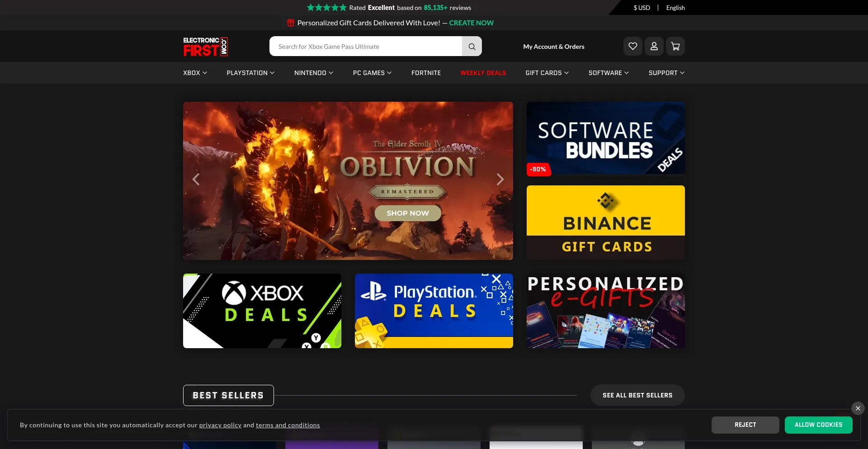The image size is (868, 449).
Task: Click the search magnifier icon
Action: pyautogui.click(x=472, y=47)
